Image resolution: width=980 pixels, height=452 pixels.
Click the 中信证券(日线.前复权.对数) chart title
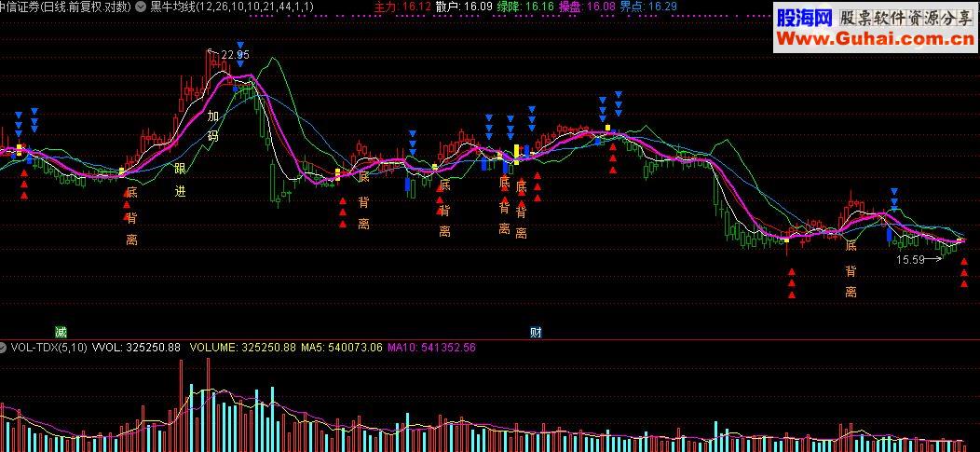coord(65,7)
